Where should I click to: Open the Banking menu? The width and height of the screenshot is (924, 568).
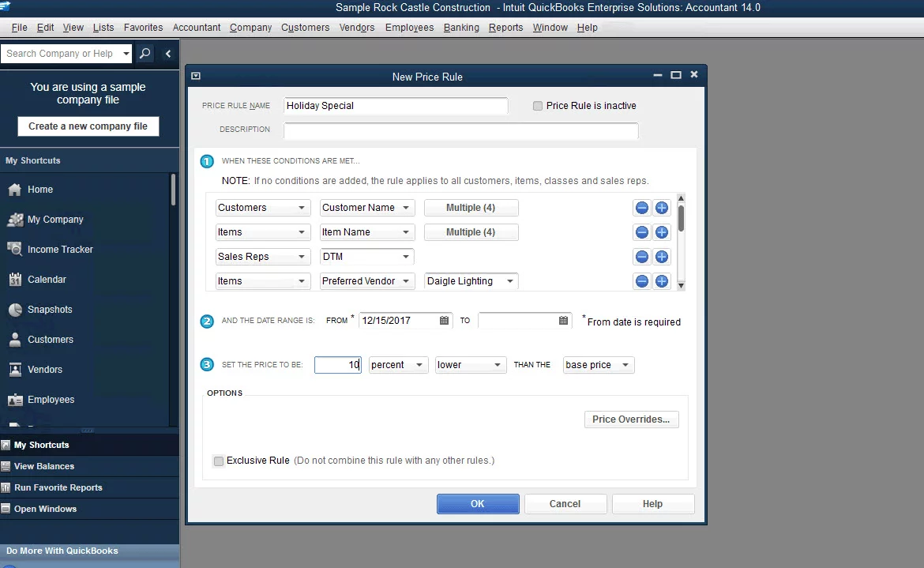pyautogui.click(x=460, y=27)
